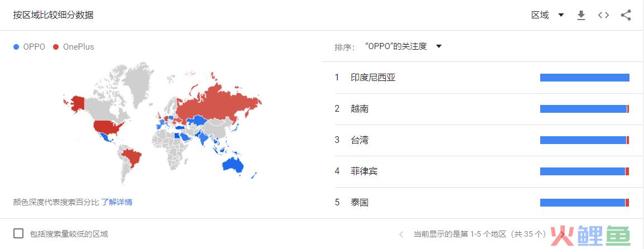Click the embed code icon
644x249 pixels.
click(x=603, y=15)
